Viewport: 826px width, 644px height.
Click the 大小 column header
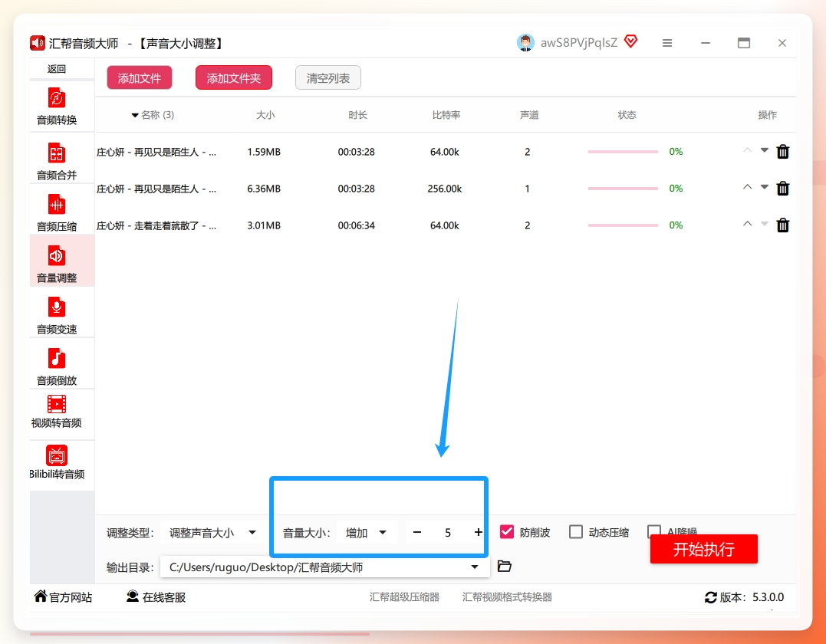(x=265, y=115)
